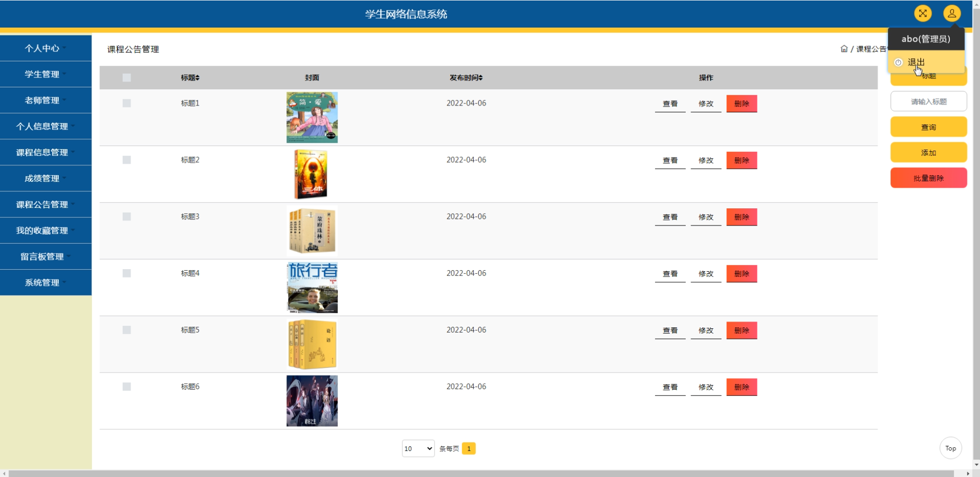Click the home icon in breadcrumb

[844, 49]
